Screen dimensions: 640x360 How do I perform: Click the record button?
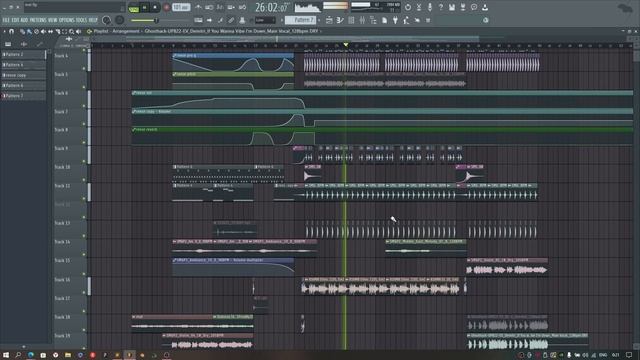pyautogui.click(x=167, y=7)
